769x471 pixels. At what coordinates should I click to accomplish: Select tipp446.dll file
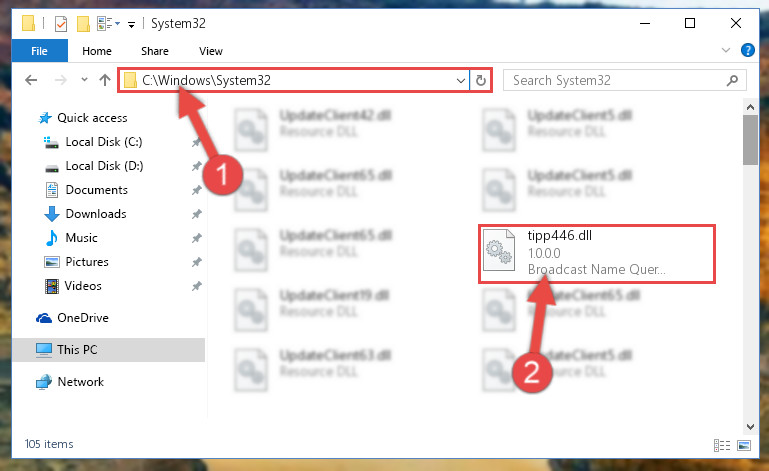(597, 253)
